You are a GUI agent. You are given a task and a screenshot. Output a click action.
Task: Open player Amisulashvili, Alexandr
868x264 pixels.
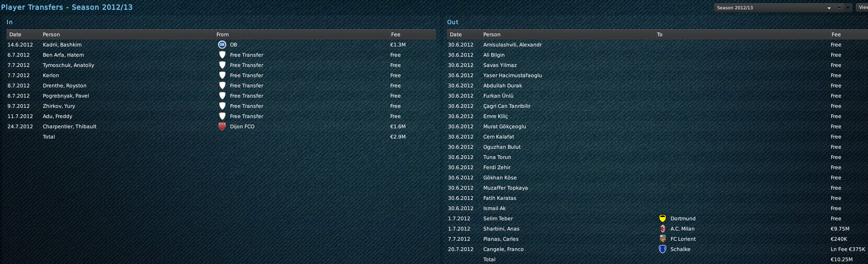pyautogui.click(x=512, y=45)
